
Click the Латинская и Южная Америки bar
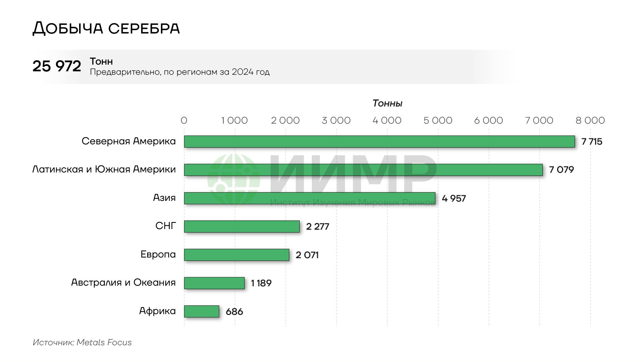[x=363, y=170]
